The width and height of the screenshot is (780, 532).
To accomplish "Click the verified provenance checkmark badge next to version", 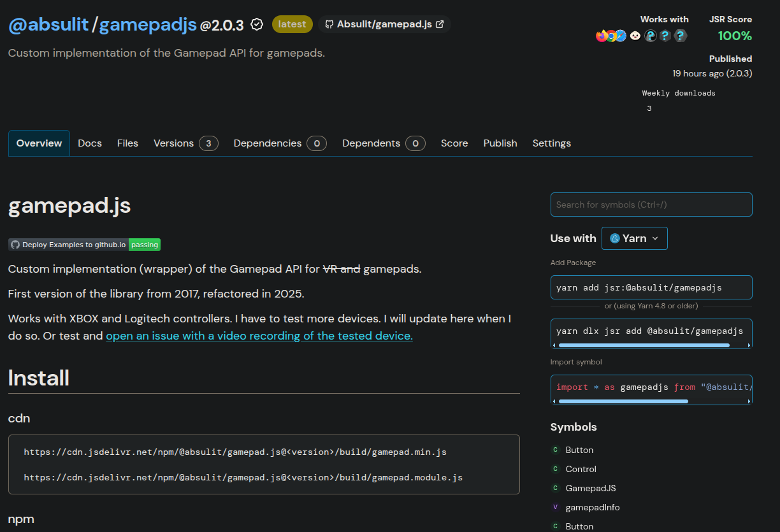I will click(x=257, y=25).
